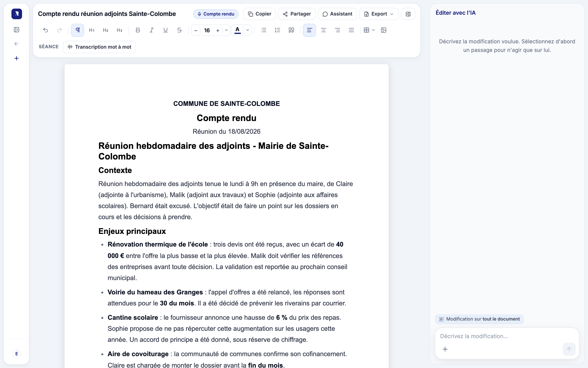
Task: Click the Aire de covoiturage bullet text
Action: [138, 354]
